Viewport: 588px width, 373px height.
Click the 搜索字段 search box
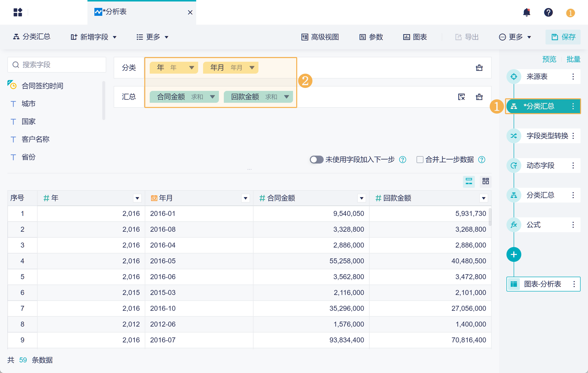click(57, 65)
